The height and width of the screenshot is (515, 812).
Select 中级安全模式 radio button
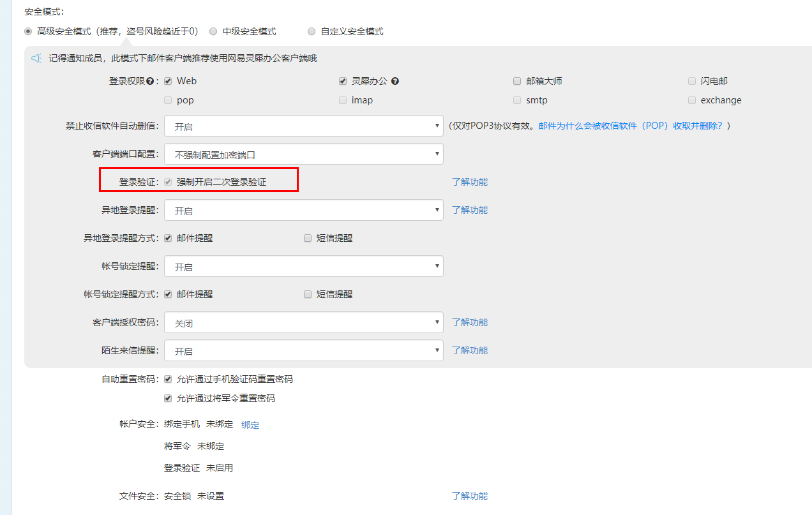pyautogui.click(x=213, y=31)
